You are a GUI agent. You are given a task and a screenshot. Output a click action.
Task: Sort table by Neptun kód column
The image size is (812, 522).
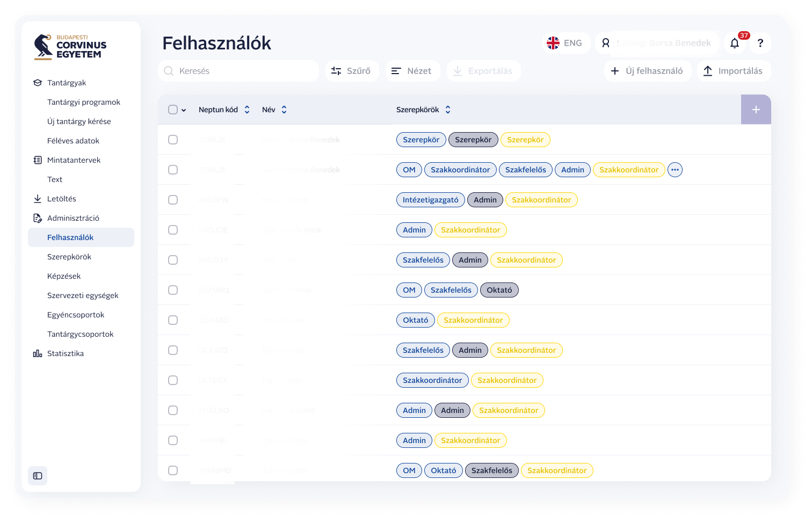coord(247,110)
